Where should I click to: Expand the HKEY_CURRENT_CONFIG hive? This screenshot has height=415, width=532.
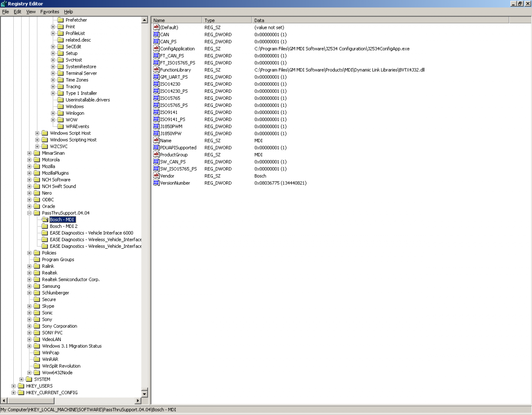13,392
